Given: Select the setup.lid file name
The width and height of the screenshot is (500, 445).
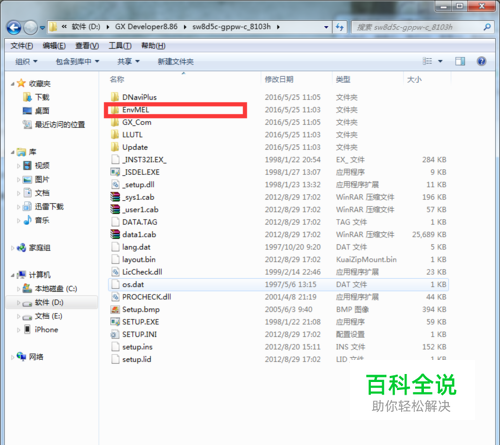Looking at the screenshot, I should tap(137, 359).
